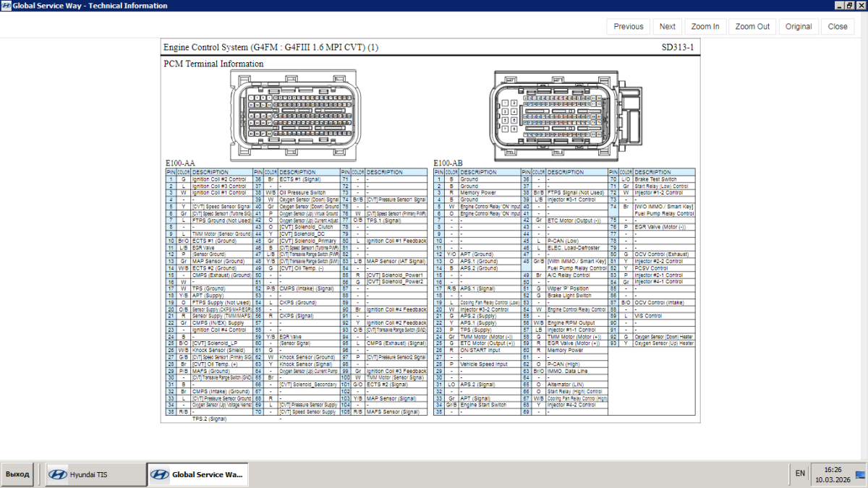868x488 pixels.
Task: Click MAP Sensor (IAT Signal) cell
Action: click(x=396, y=261)
